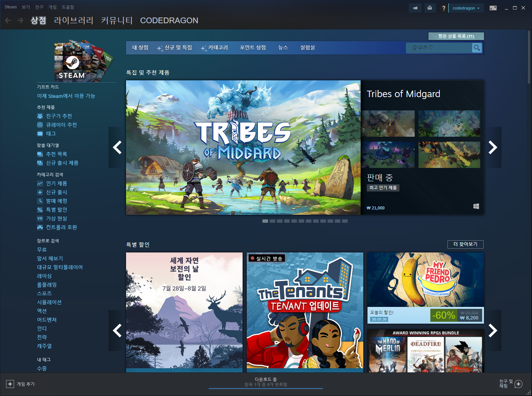The height and width of the screenshot is (396, 532).
Task: Click the page vertical scrollbar
Action: click(529, 57)
